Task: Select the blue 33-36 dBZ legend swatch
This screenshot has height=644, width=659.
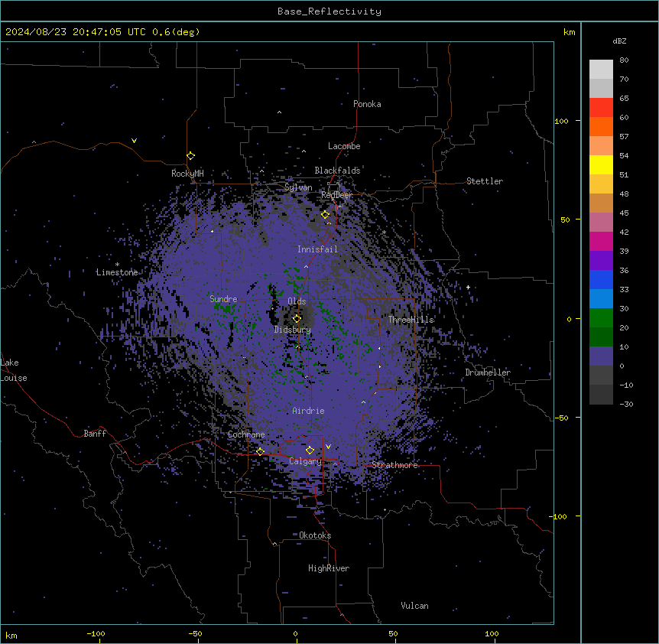Action: [x=601, y=279]
